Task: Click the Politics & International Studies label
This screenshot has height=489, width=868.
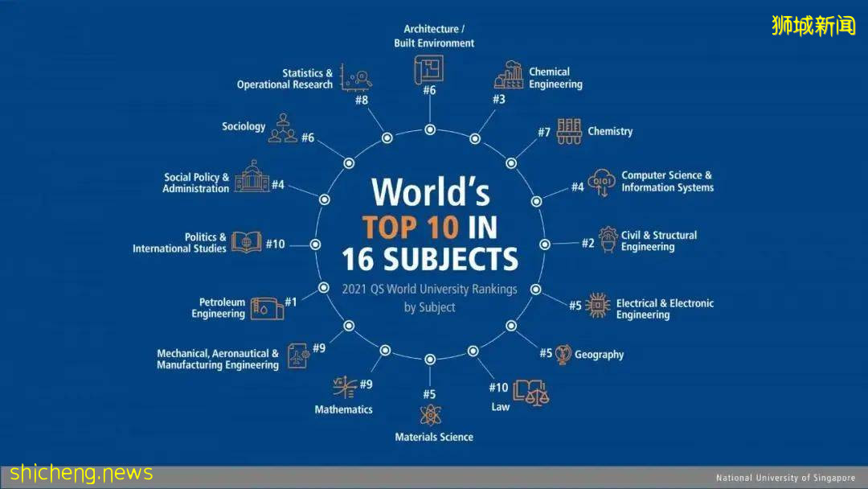Action: [x=180, y=243]
